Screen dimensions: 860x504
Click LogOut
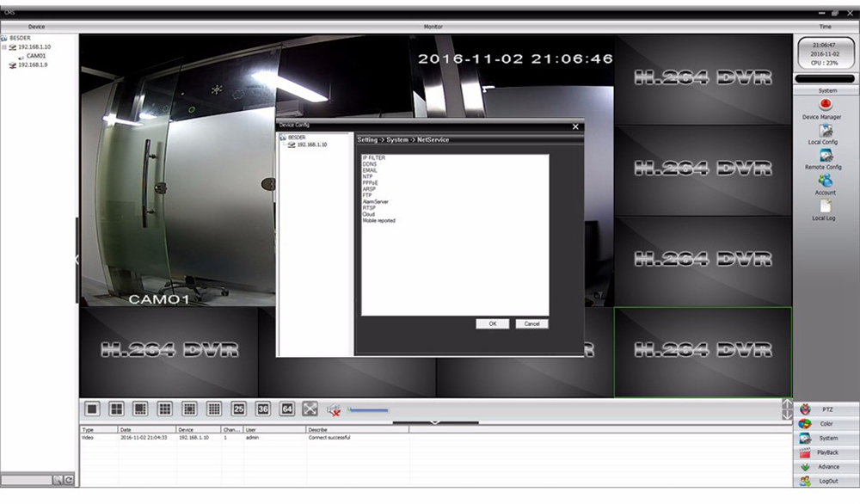(x=826, y=481)
